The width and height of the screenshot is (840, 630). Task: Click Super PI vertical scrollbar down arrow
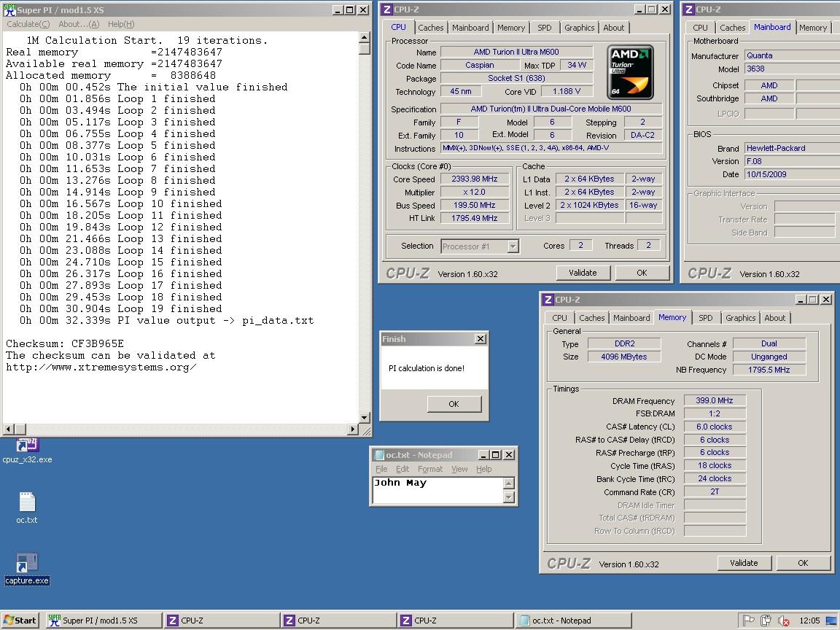[x=365, y=418]
